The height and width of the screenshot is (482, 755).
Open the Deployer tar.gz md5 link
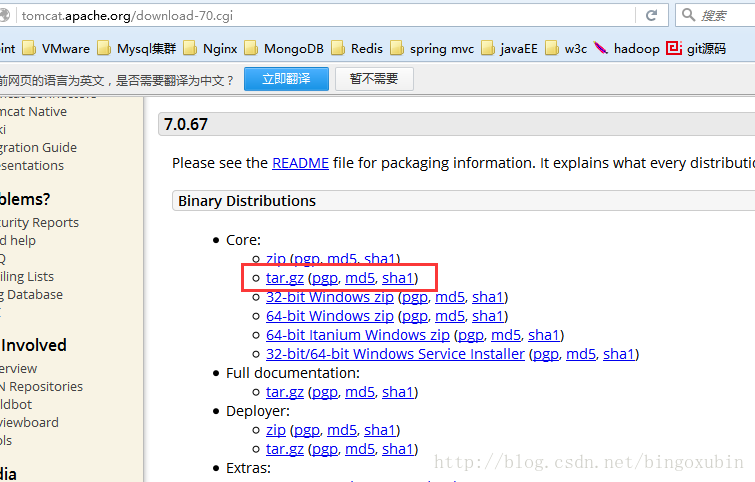360,449
